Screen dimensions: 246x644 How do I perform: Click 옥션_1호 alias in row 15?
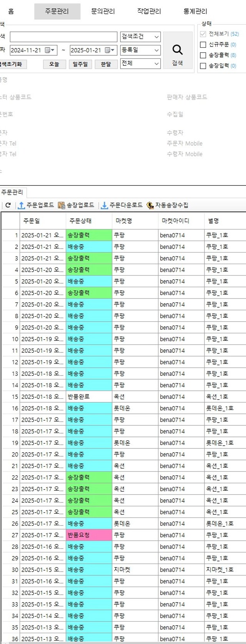click(x=225, y=397)
